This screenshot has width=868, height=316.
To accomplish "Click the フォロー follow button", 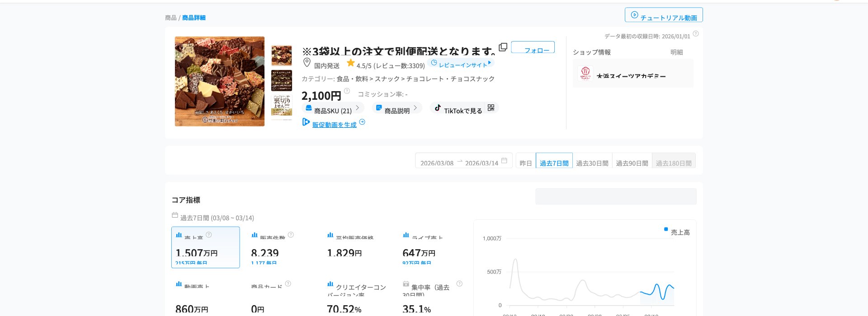I will pos(533,47).
